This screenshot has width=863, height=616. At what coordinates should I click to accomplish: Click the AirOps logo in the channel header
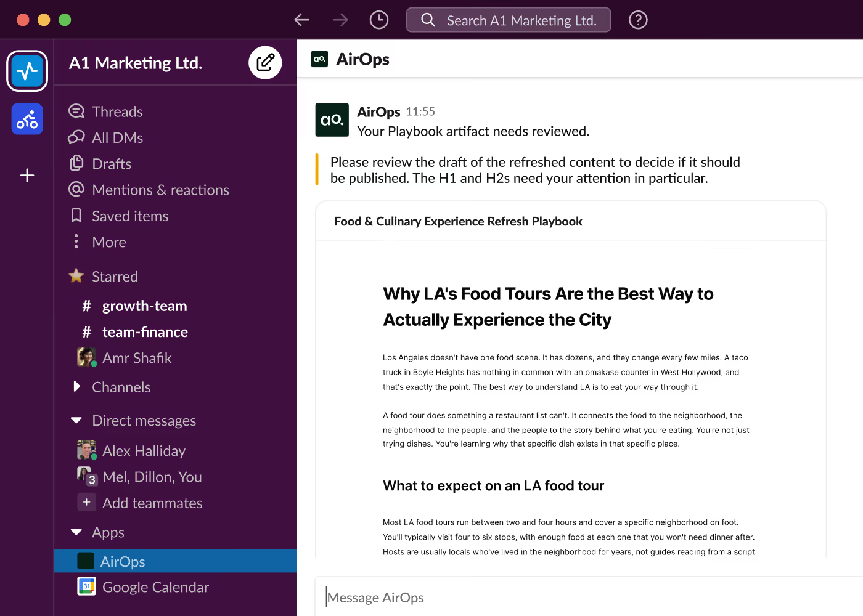[x=319, y=59]
